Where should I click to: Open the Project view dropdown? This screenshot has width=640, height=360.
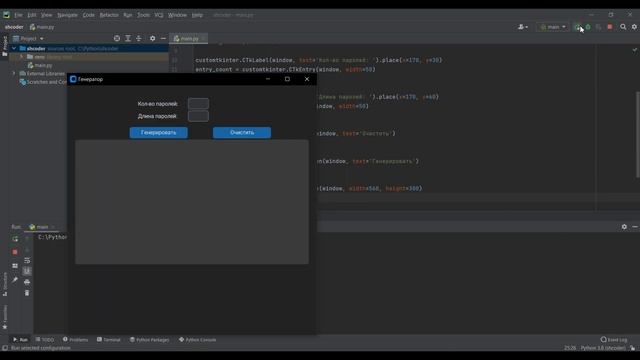tap(28, 38)
